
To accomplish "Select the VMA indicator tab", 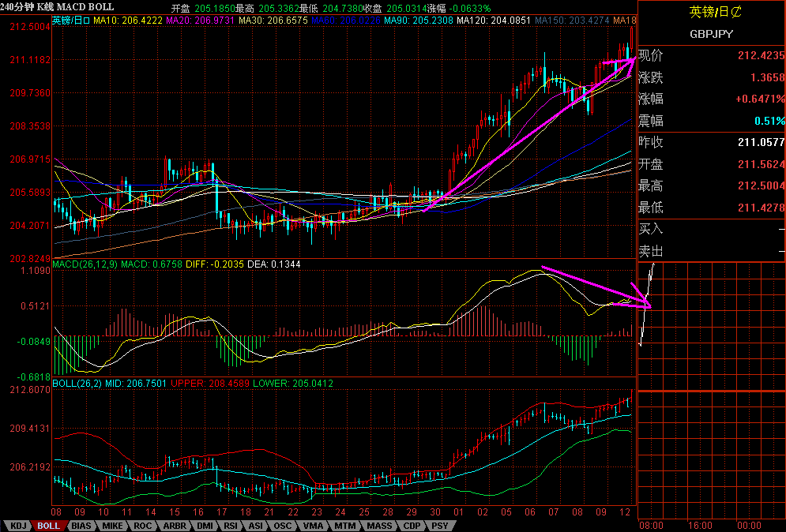I will pos(314,526).
